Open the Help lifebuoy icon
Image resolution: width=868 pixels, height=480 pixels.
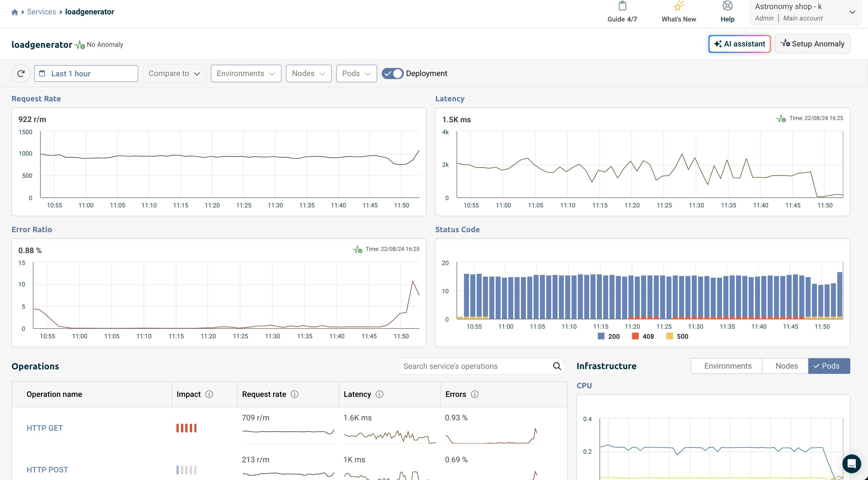pyautogui.click(x=727, y=6)
